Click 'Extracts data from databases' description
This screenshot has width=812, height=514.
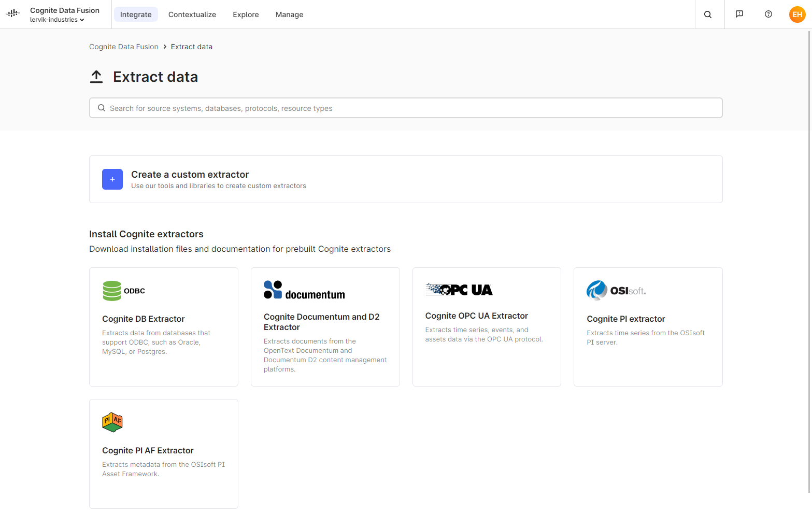coord(156,342)
